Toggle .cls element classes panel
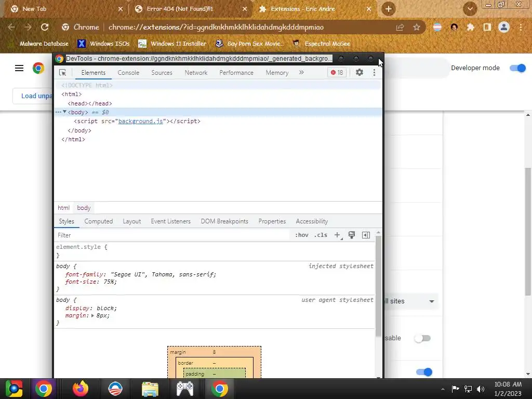Screen dimensions: 532x399 321,235
